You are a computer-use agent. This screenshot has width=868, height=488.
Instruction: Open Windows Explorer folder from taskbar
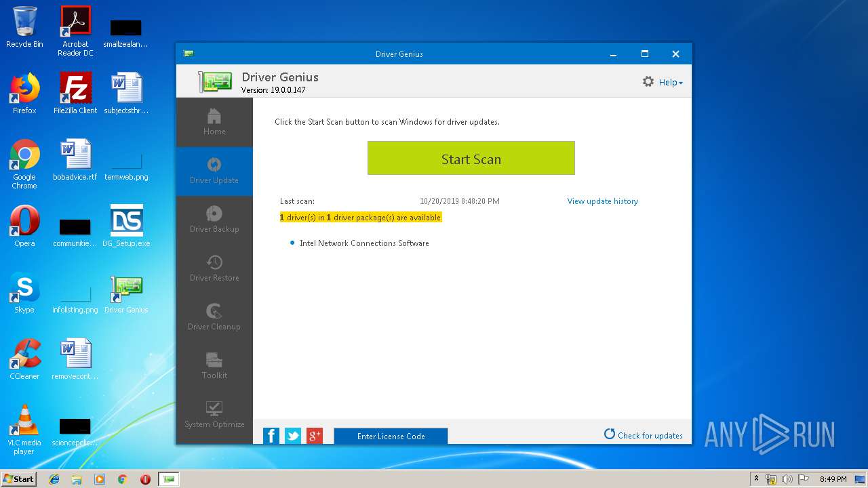tap(77, 479)
